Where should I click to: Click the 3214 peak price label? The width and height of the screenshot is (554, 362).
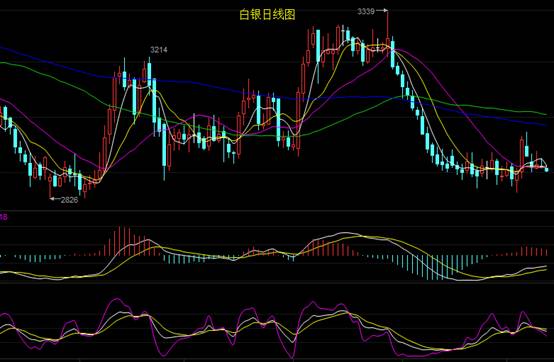(159, 50)
